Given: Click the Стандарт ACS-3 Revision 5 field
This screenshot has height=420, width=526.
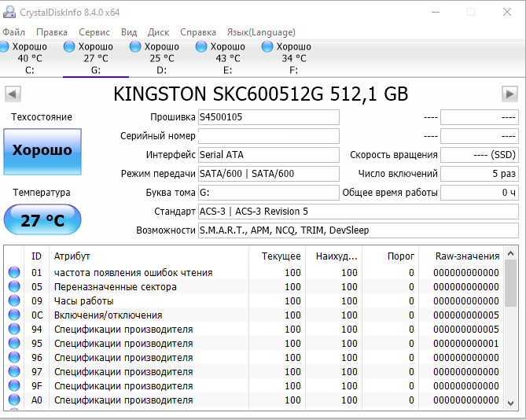Looking at the screenshot, I should click(x=359, y=212).
